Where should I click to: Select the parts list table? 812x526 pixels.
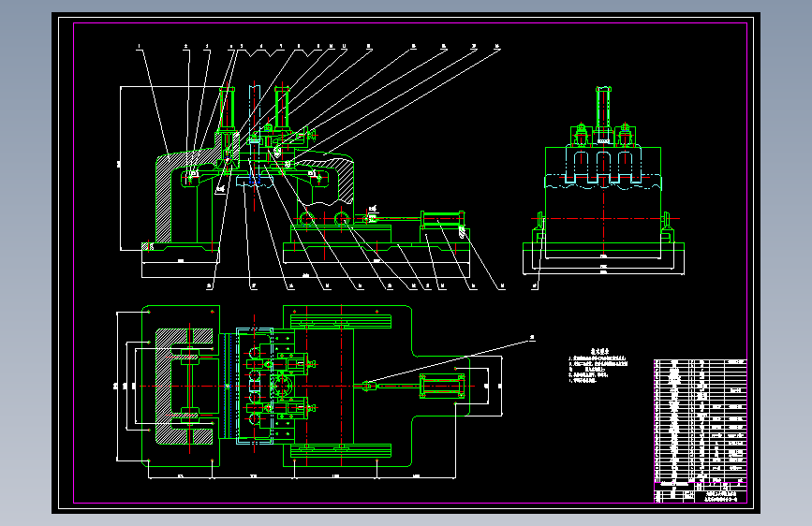[701, 420]
